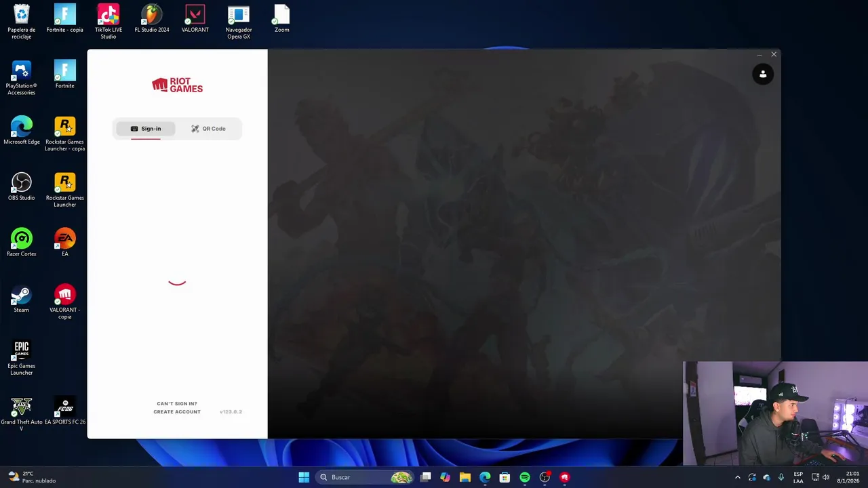The height and width of the screenshot is (488, 868).
Task: Select the OBS Studio desktop icon
Action: pyautogui.click(x=21, y=187)
